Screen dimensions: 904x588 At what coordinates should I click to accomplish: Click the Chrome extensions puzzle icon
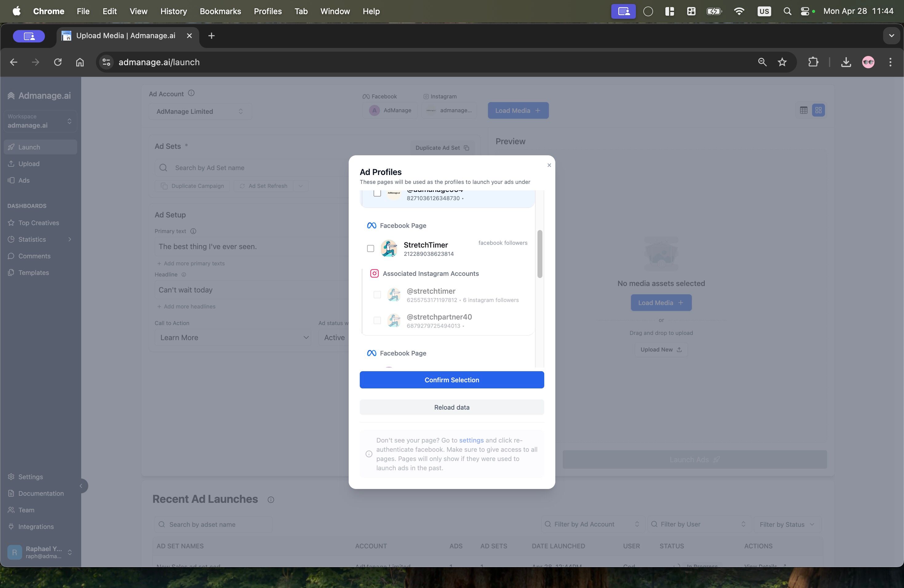pyautogui.click(x=813, y=62)
